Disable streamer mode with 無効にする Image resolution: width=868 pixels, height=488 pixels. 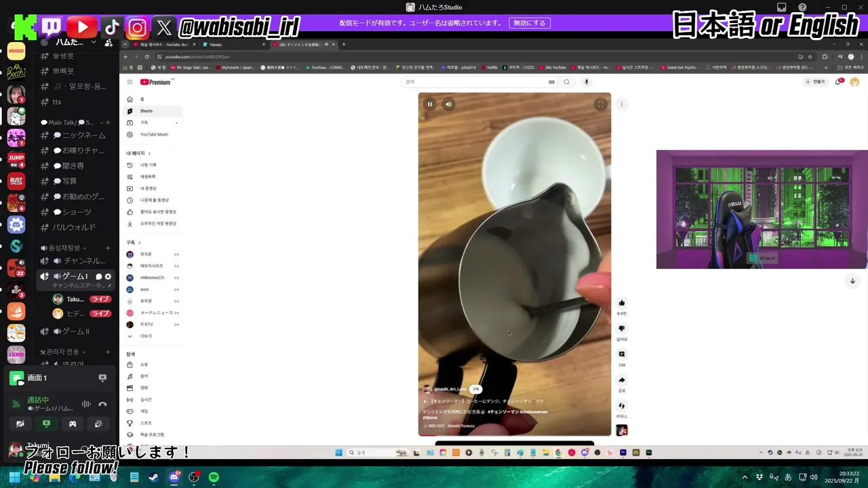click(x=530, y=23)
